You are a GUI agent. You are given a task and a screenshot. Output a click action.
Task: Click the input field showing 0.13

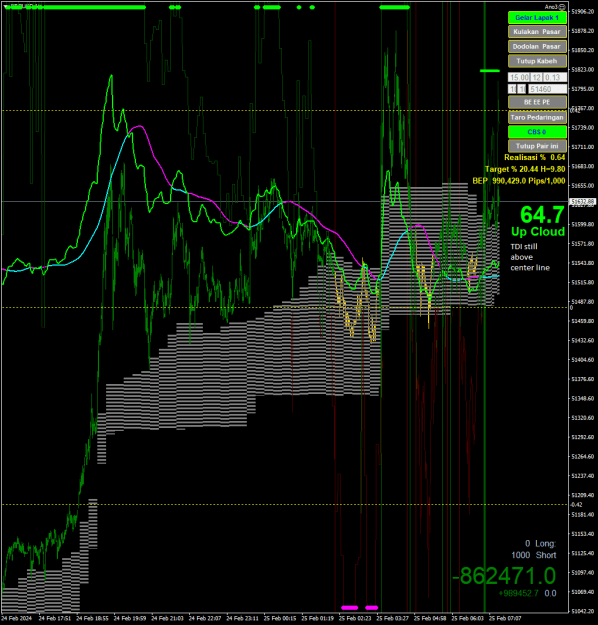(555, 77)
